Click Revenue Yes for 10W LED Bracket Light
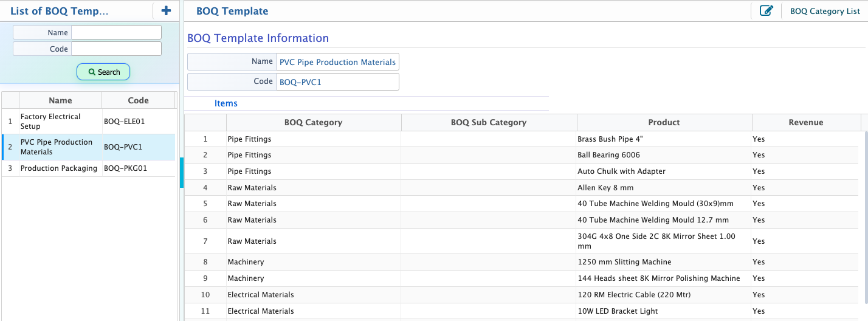 pyautogui.click(x=806, y=311)
